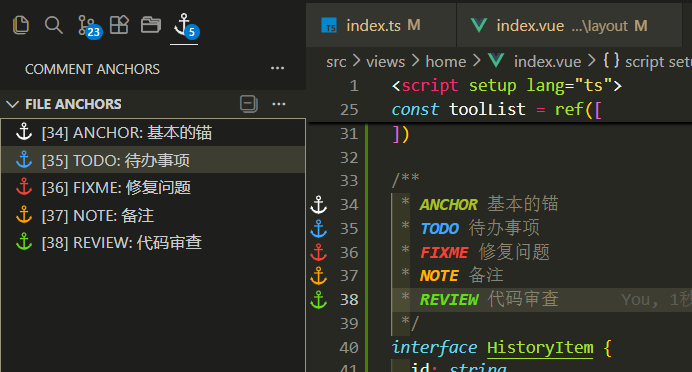Image resolution: width=692 pixels, height=372 pixels.
Task: Click gutter green anchor icon at line 38
Action: tap(319, 300)
